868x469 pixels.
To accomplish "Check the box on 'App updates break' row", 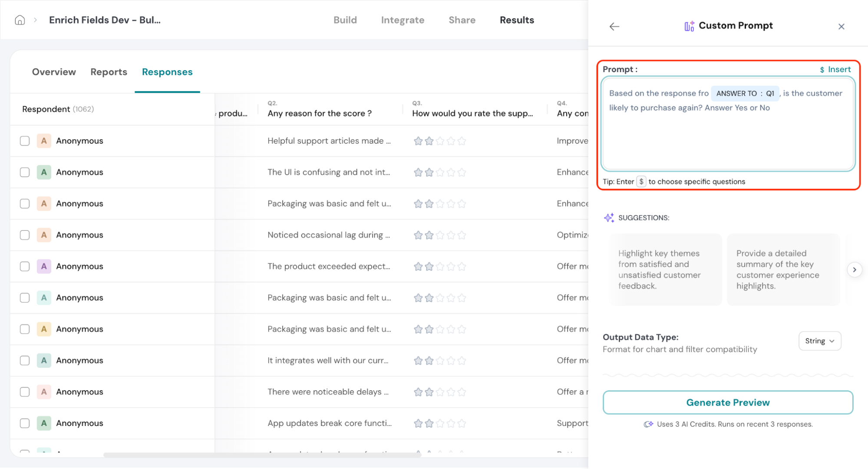I will click(x=25, y=423).
